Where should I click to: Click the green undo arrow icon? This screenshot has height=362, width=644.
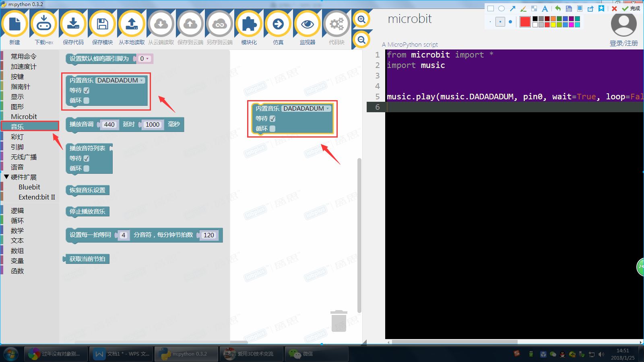tap(558, 8)
